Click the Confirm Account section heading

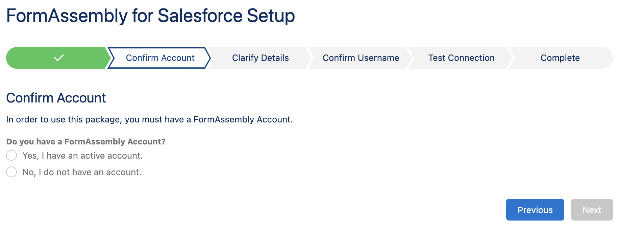tap(56, 98)
